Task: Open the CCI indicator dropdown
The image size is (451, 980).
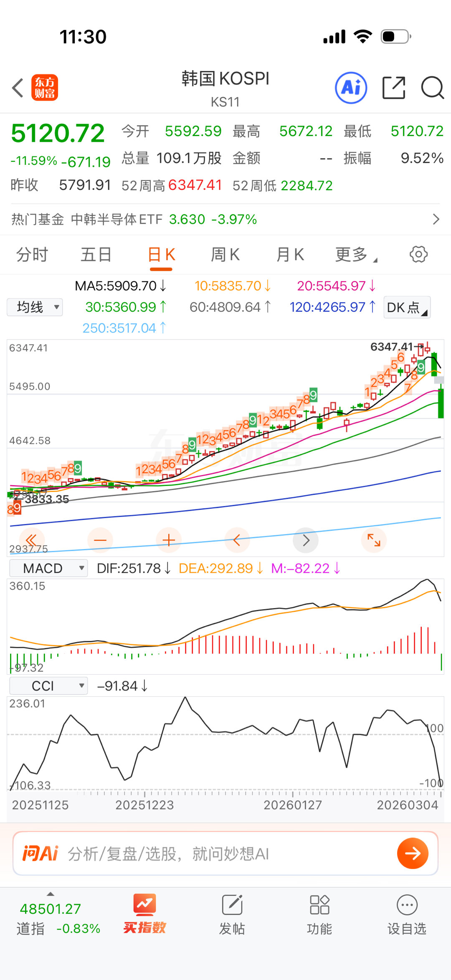Action: tap(48, 686)
